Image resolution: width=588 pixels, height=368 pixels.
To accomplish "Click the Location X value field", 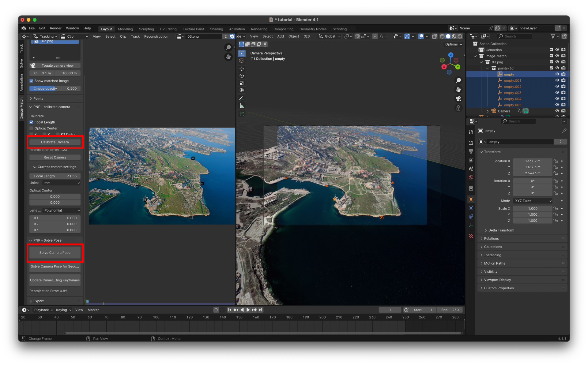I will click(533, 161).
